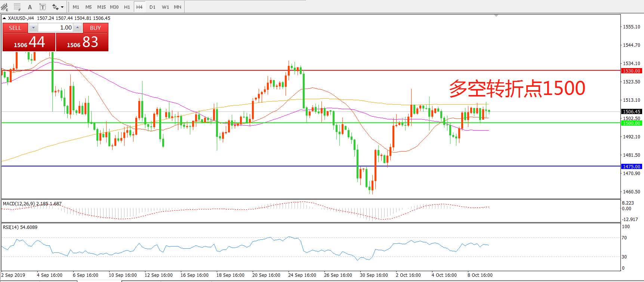644x282 pixels.
Task: Click the red 1530.00 price level label
Action: coord(631,71)
